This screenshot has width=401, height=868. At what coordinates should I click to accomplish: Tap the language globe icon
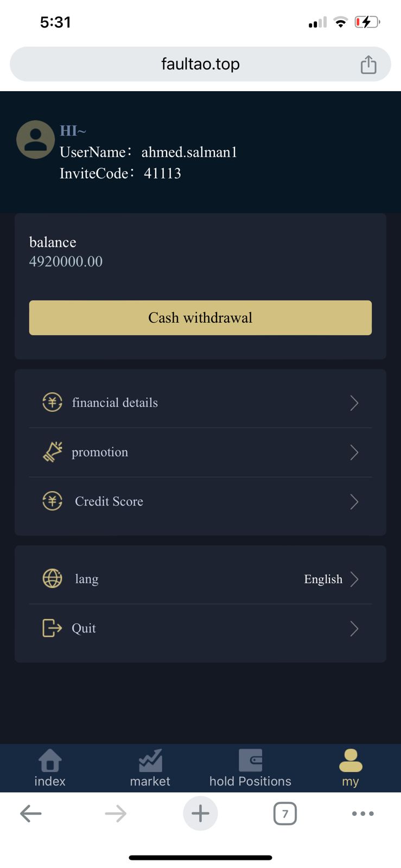53,579
